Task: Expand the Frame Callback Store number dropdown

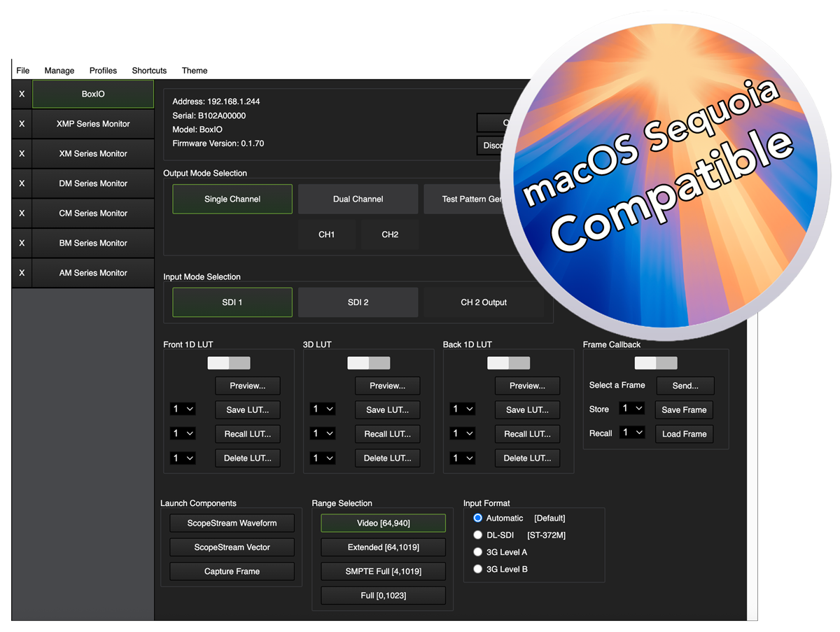Action: point(631,409)
